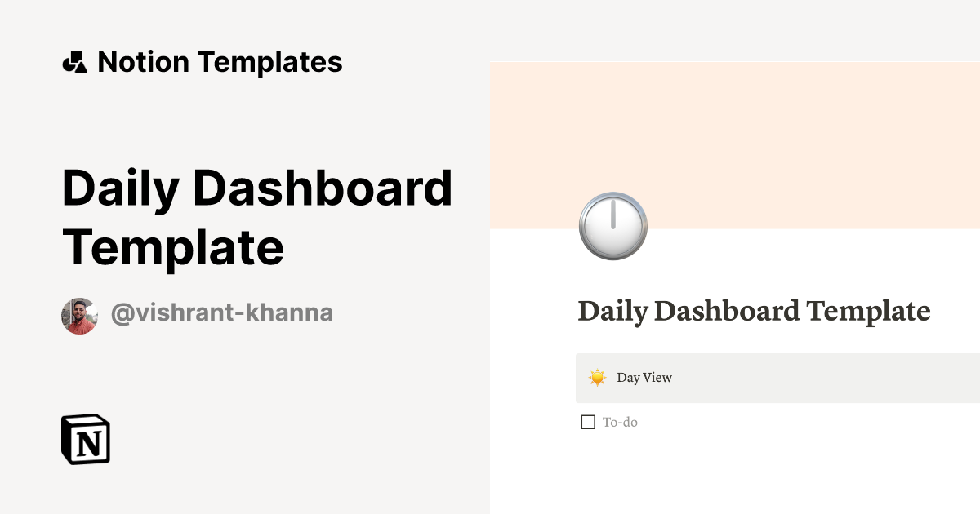Click the Daily Dashboard Template title text
The height and width of the screenshot is (514, 980).
[257, 216]
